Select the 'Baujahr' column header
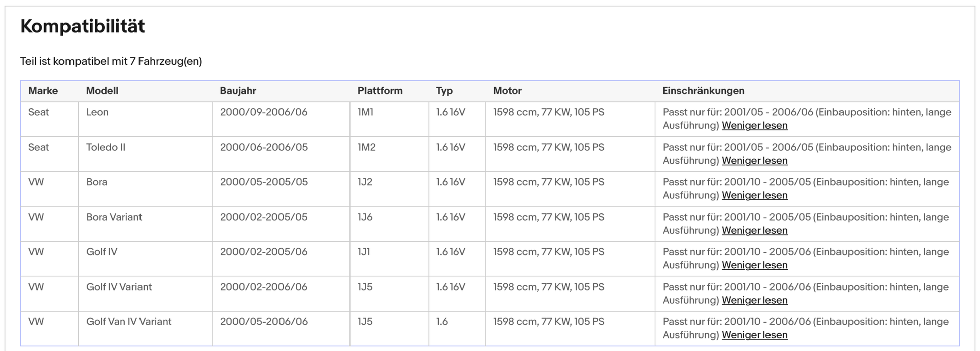This screenshot has width=980, height=351. 238,91
